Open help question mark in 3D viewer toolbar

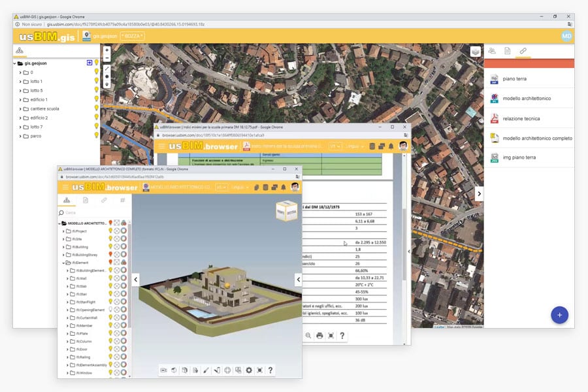point(270,370)
